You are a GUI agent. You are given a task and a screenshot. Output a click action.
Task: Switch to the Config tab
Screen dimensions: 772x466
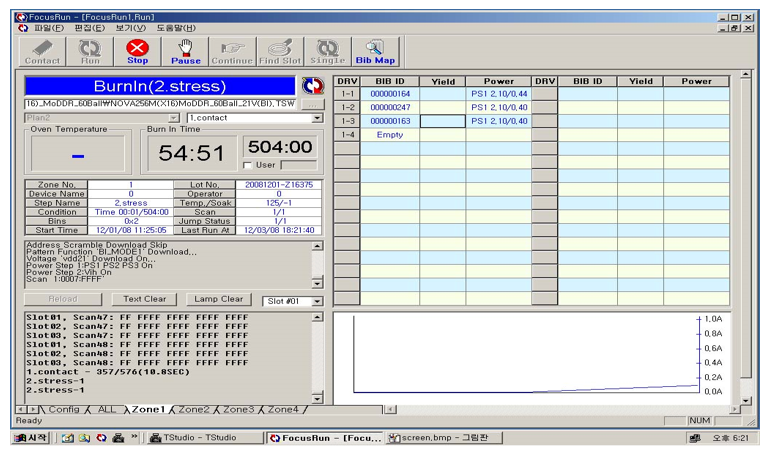(64, 409)
